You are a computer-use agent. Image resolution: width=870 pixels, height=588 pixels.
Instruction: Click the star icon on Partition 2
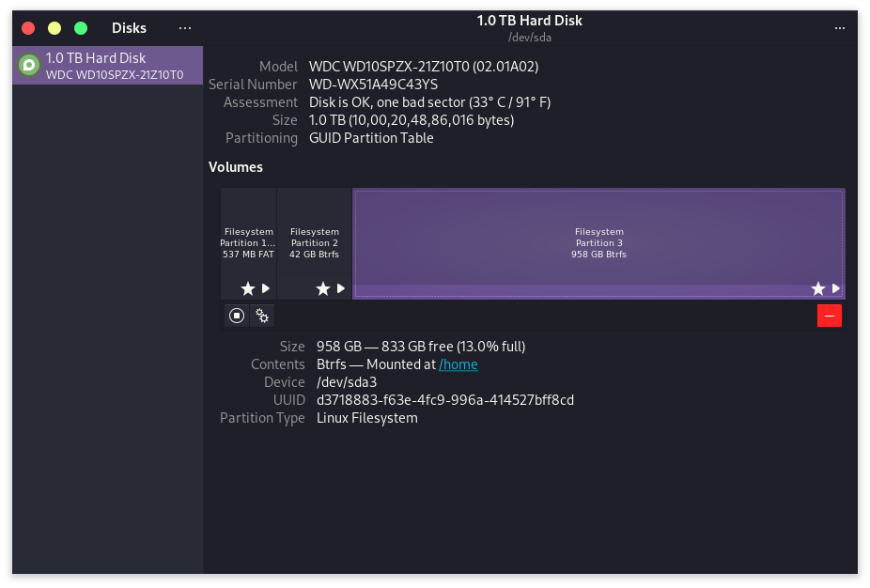(x=322, y=288)
